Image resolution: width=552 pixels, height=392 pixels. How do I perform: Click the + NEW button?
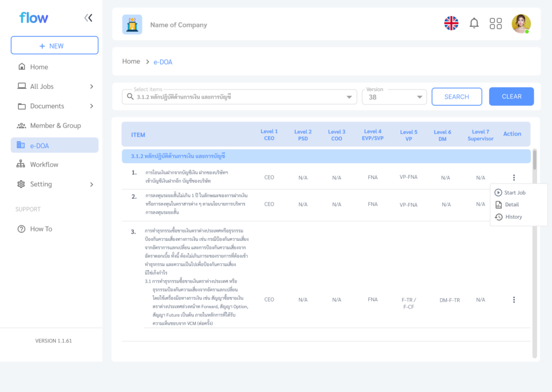tap(54, 45)
